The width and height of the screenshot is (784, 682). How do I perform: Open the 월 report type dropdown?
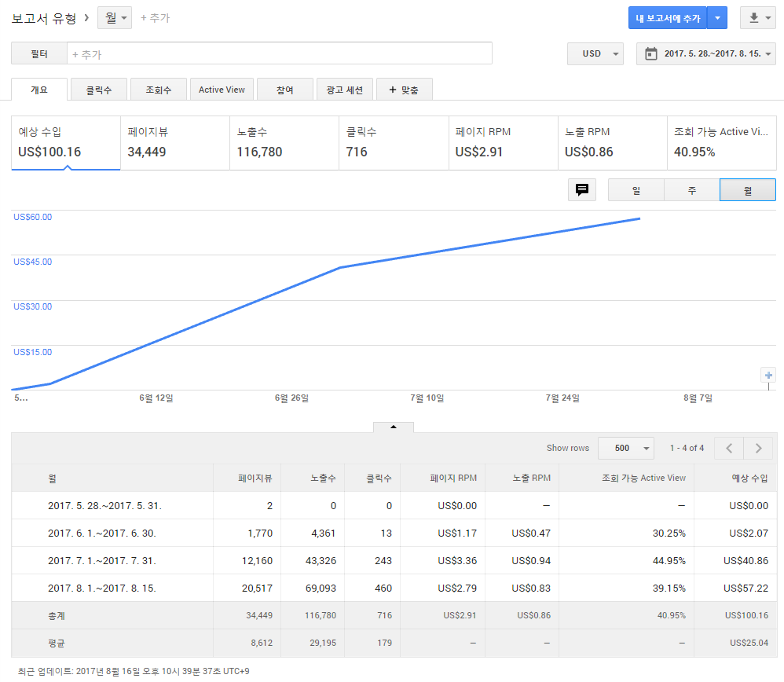[114, 17]
